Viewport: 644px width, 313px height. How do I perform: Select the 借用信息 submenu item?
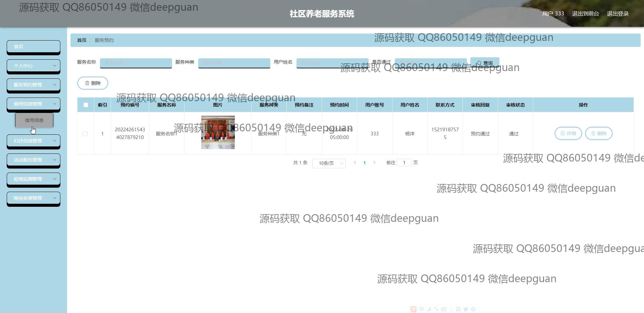pyautogui.click(x=34, y=120)
